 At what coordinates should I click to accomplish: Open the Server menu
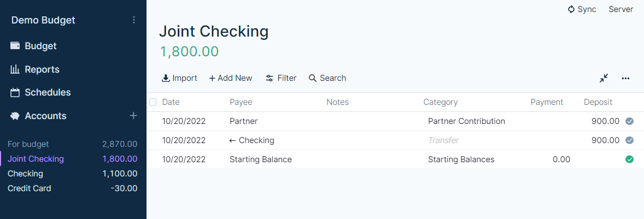(x=620, y=9)
